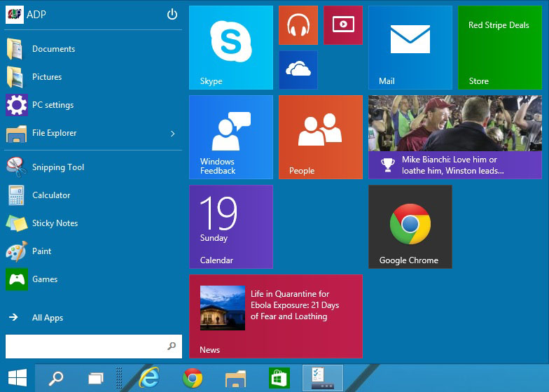Launch Google Chrome from the taskbar
This screenshot has height=392, width=549.
pos(192,378)
